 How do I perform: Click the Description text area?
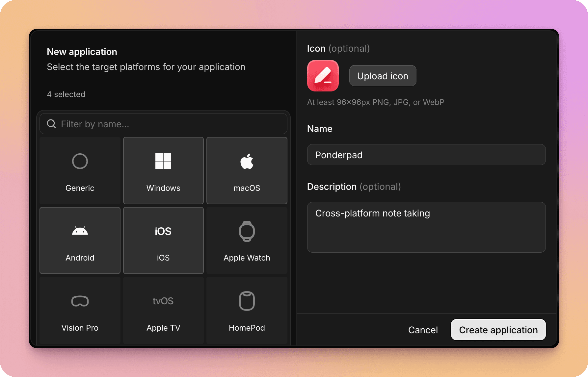426,227
